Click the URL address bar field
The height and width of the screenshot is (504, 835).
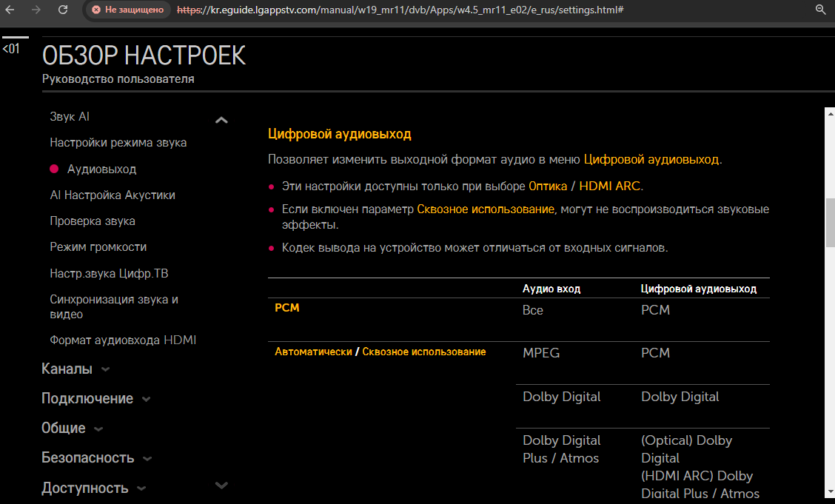tap(444, 10)
